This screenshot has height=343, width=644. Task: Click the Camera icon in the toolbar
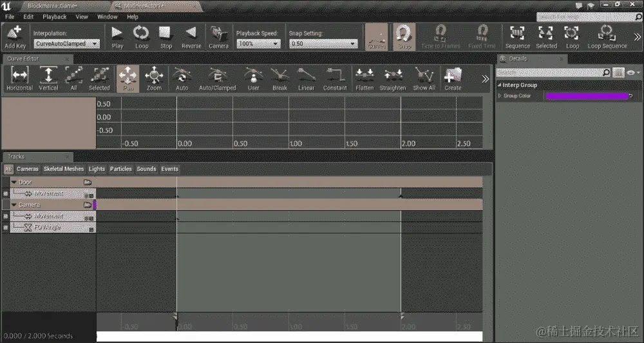(218, 37)
